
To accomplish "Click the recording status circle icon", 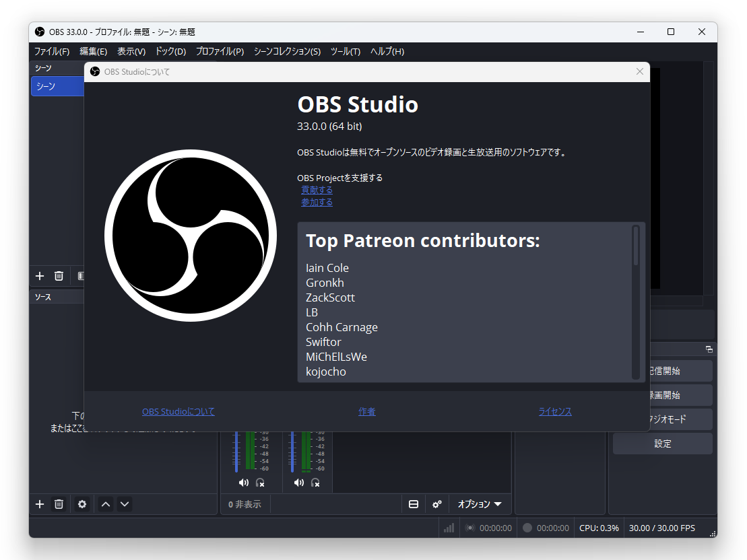I will tap(527, 528).
